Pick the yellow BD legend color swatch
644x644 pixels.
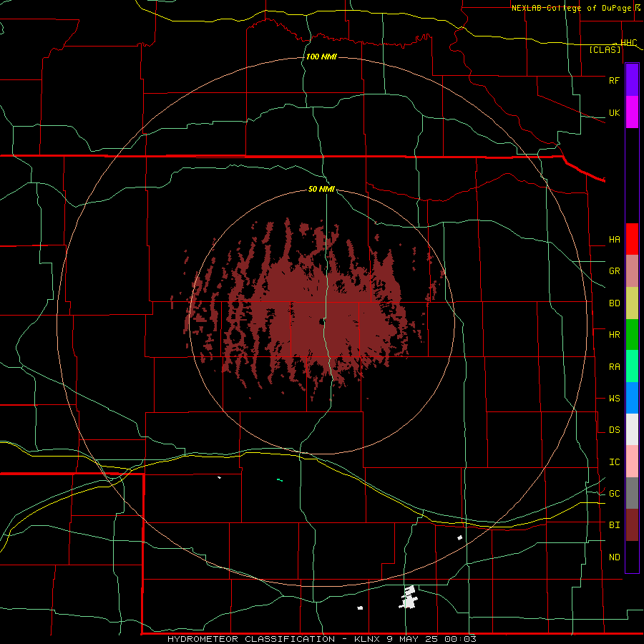(x=632, y=303)
